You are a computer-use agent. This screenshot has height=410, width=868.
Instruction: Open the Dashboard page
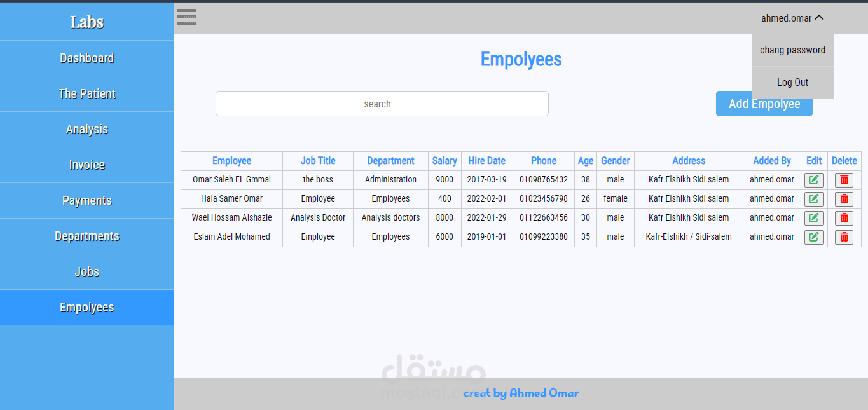[86, 58]
